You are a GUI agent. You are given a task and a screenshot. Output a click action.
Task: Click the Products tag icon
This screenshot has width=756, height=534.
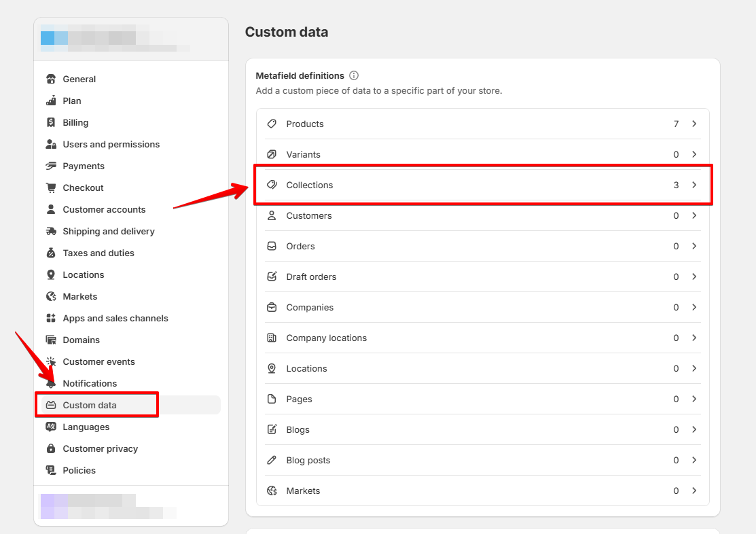[272, 124]
